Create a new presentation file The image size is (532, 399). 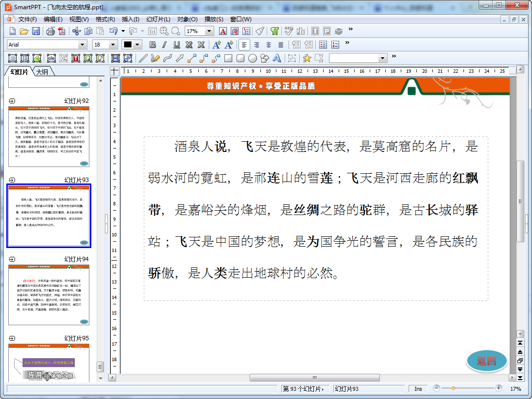tap(13, 32)
